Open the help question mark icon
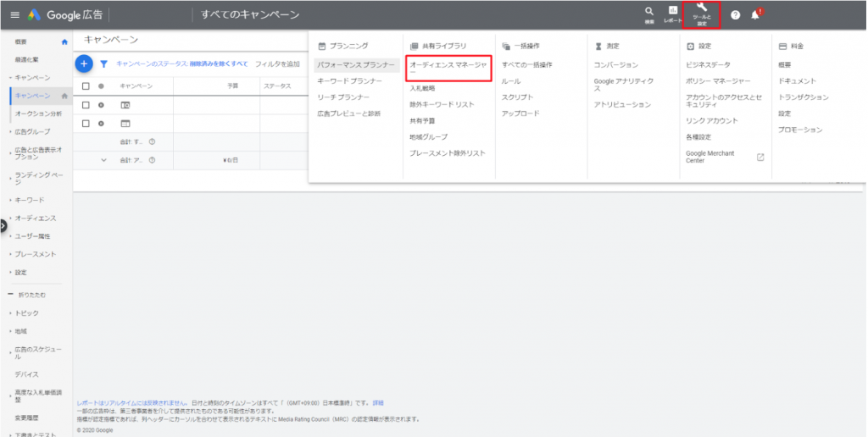Viewport: 868px width, 437px height. point(735,15)
